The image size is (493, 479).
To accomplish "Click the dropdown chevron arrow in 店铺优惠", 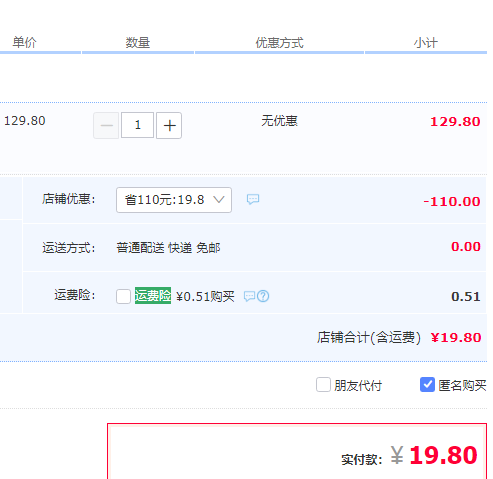I will [219, 200].
